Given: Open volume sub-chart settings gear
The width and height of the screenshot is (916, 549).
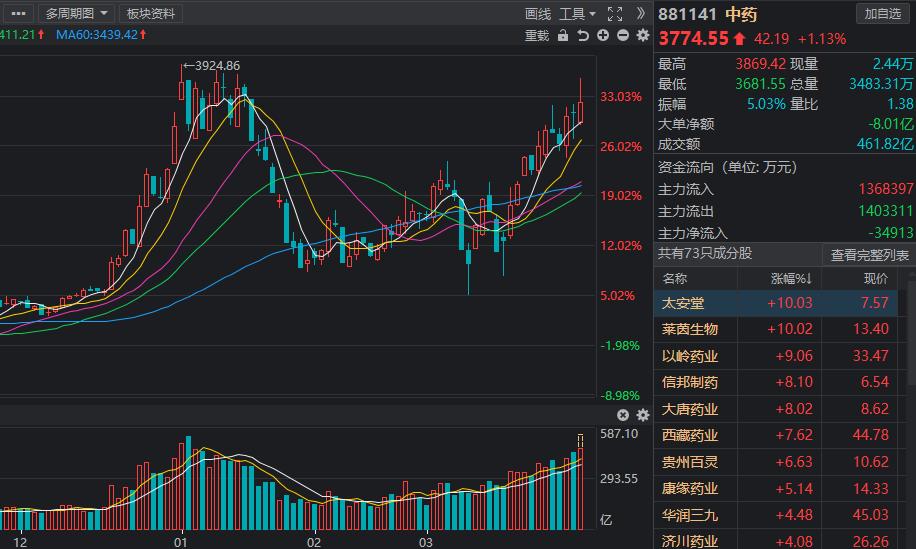Looking at the screenshot, I should [x=641, y=415].
